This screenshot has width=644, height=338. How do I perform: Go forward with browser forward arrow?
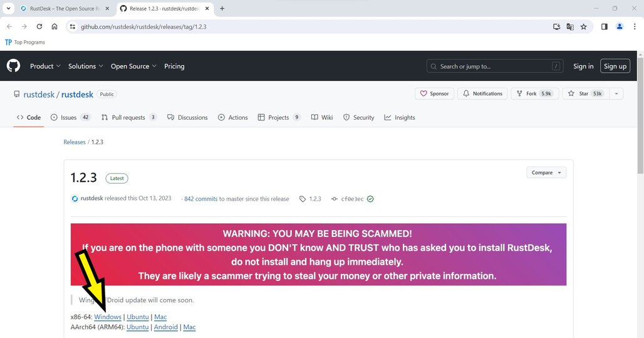pyautogui.click(x=24, y=27)
